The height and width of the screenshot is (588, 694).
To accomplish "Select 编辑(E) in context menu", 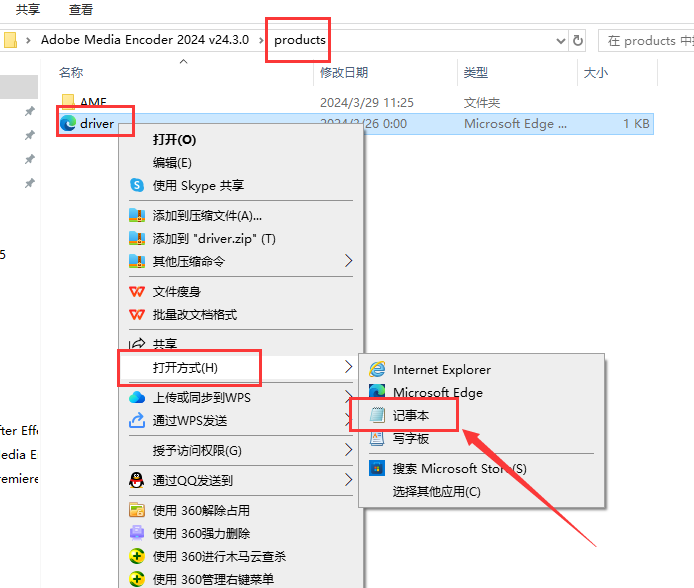I will point(172,163).
